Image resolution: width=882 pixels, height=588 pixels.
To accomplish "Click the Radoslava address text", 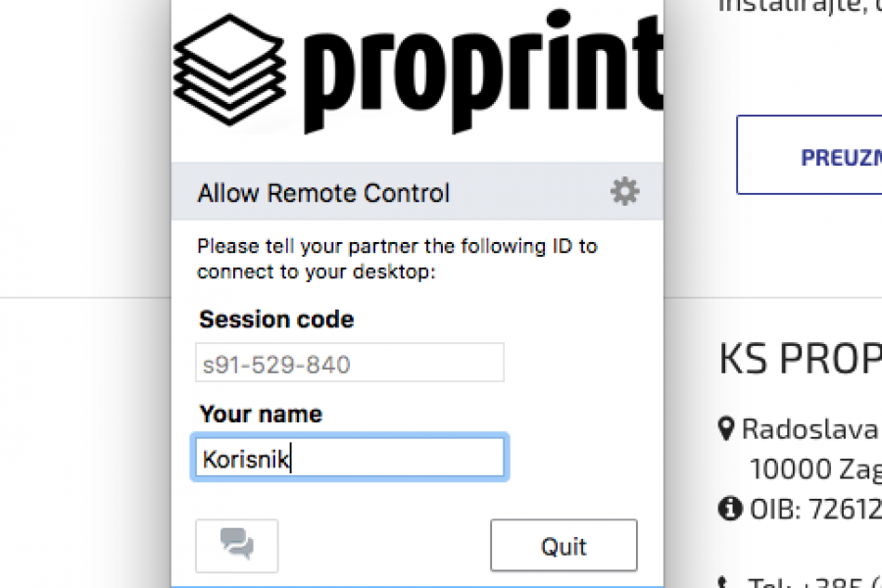I will tap(810, 428).
